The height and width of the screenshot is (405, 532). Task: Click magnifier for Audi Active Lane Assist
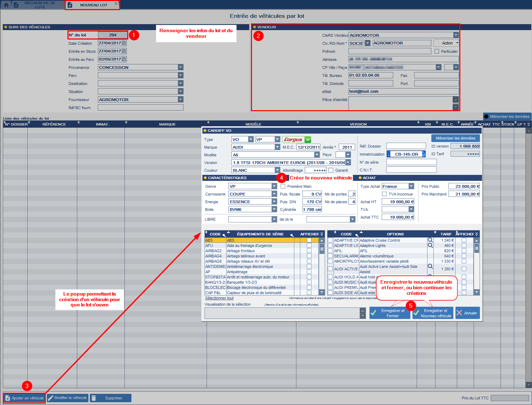point(430,267)
